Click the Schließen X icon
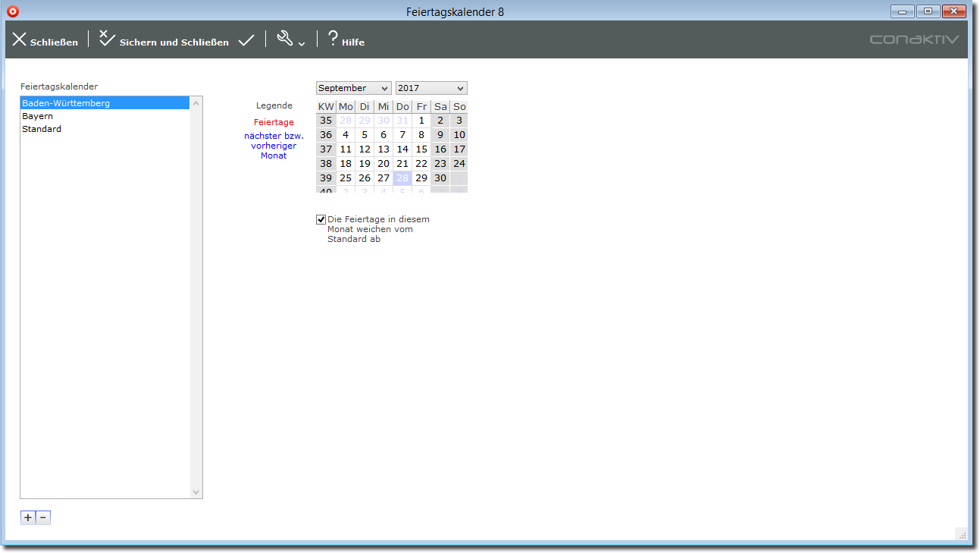 (x=20, y=39)
